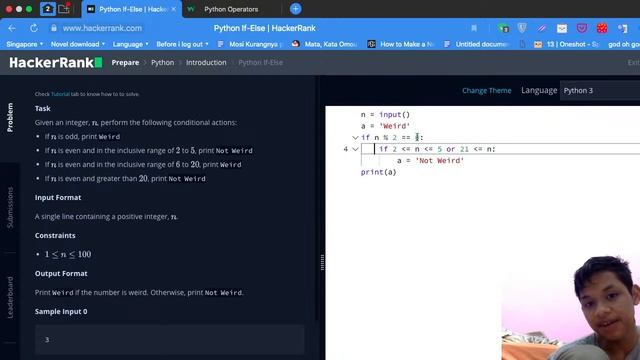Collapse the fold arrow on line 4

(355, 149)
